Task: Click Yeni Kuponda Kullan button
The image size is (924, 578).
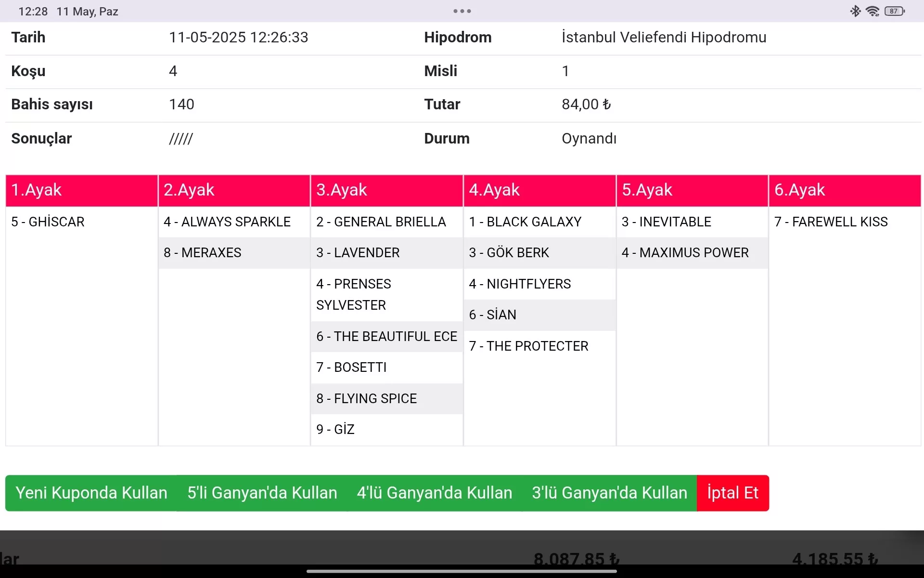Action: [x=91, y=493]
